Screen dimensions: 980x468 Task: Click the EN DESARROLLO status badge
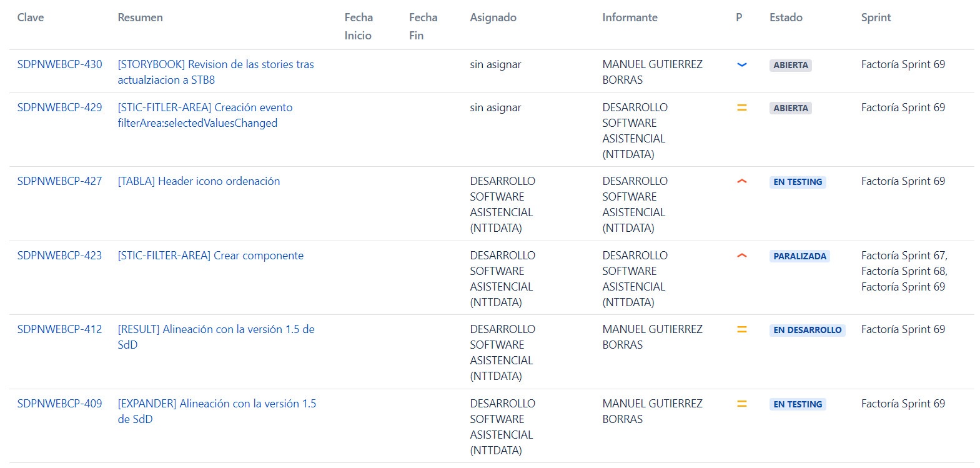[x=807, y=330]
